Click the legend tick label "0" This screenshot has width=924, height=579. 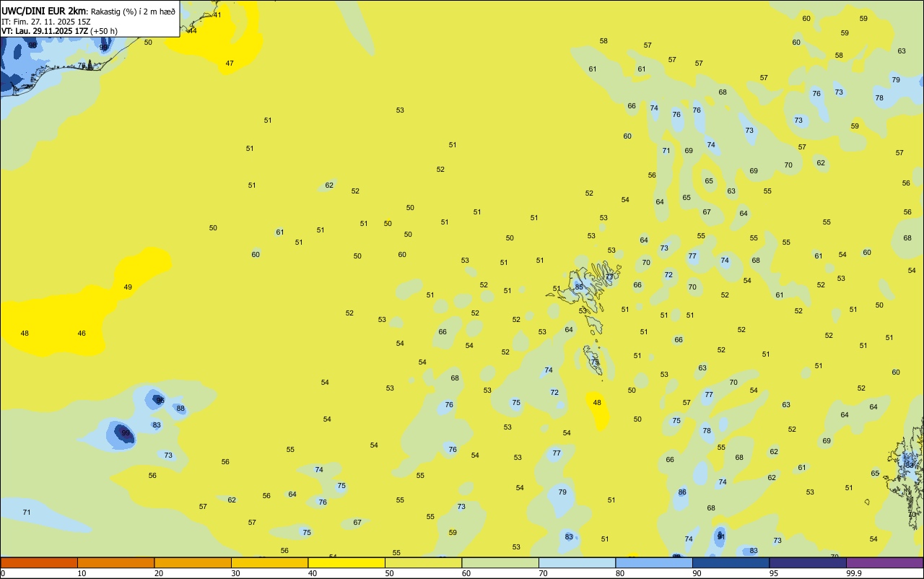tap(3, 573)
